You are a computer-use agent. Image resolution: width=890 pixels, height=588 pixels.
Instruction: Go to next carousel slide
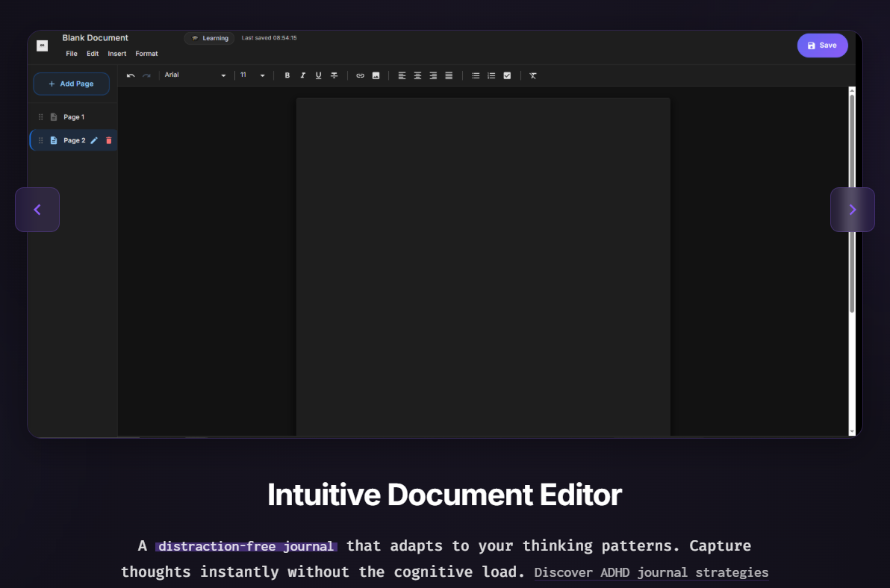point(852,210)
